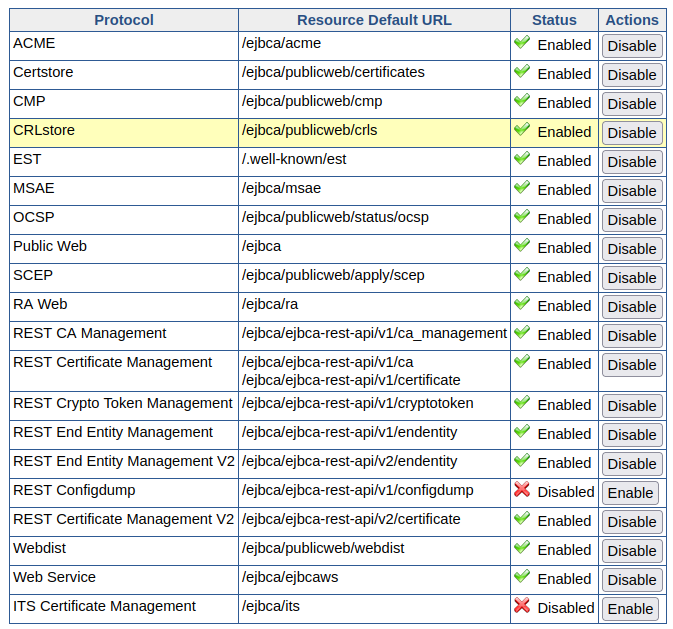The width and height of the screenshot is (673, 629).
Task: Disable the EST protocol
Action: tap(632, 162)
